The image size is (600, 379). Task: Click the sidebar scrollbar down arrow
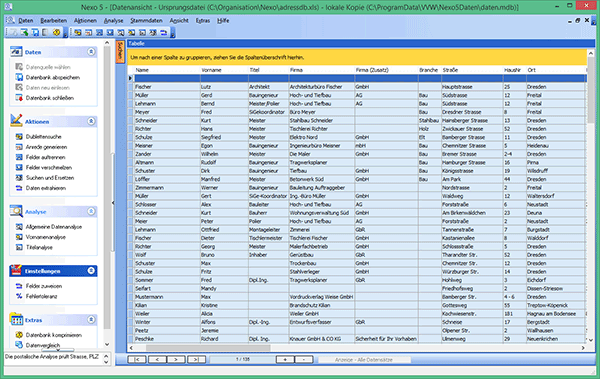[x=107, y=344]
